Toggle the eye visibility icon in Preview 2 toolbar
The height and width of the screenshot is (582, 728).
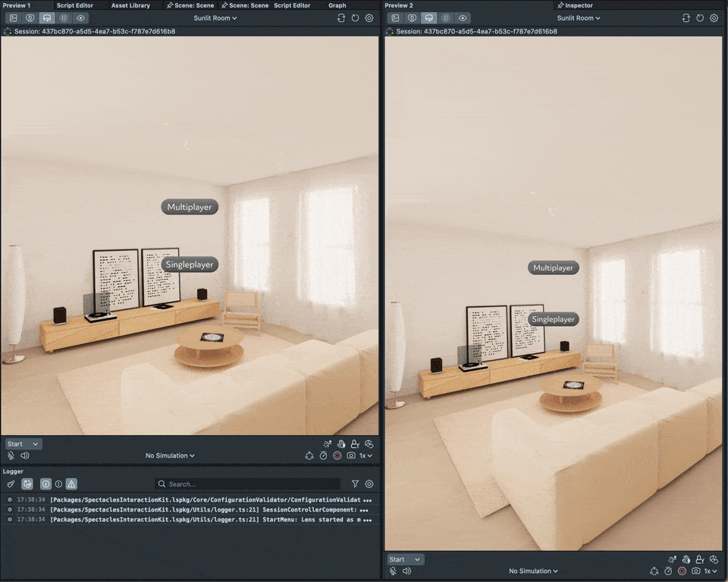463,17
